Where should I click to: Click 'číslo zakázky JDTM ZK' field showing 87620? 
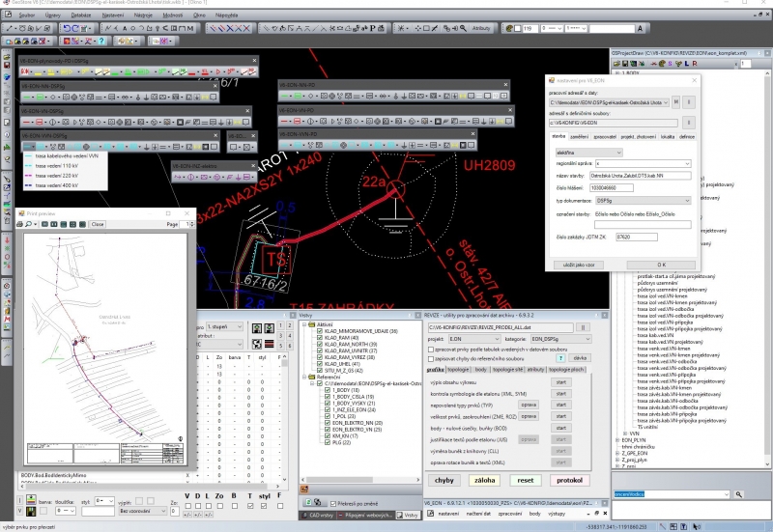[x=636, y=237]
